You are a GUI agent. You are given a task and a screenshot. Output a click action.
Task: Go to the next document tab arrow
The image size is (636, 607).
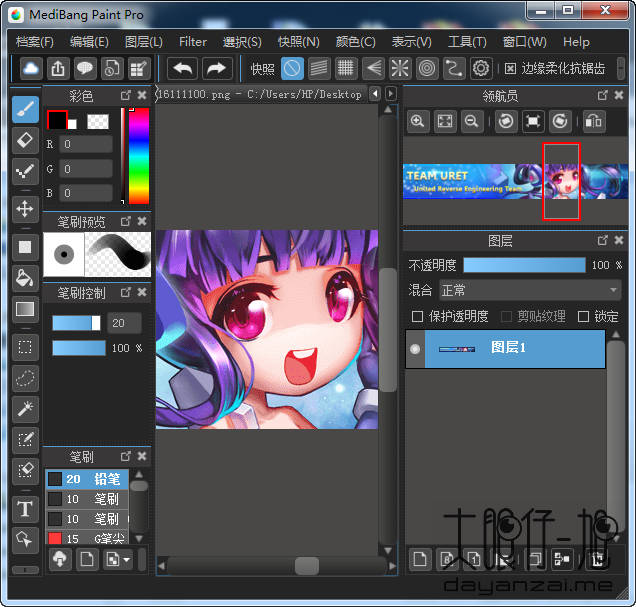click(391, 94)
